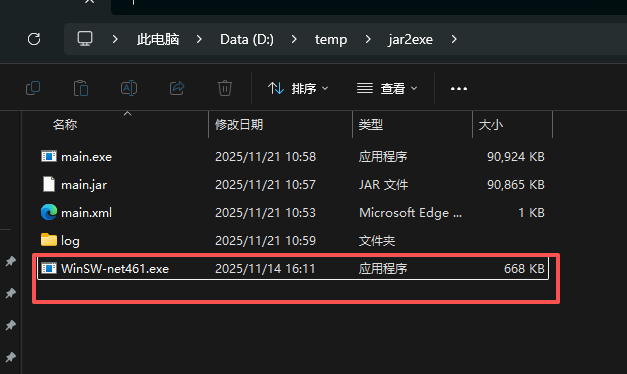
Task: Expand chevron after the monitor icon
Action: click(115, 39)
